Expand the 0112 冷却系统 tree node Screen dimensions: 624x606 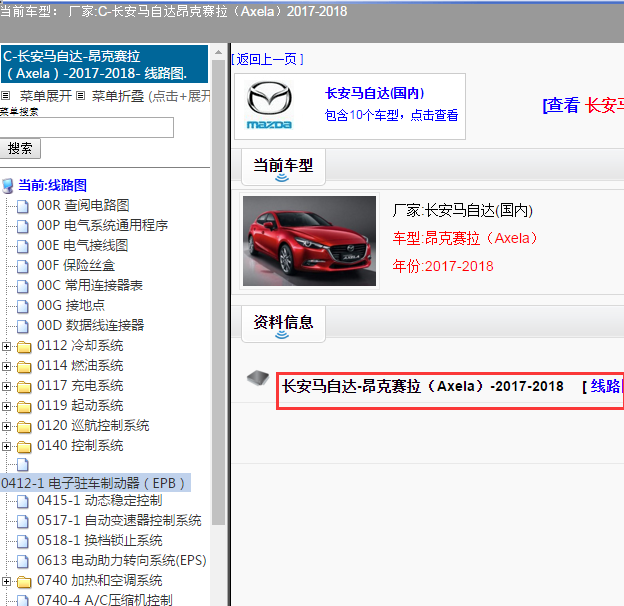click(x=6, y=346)
